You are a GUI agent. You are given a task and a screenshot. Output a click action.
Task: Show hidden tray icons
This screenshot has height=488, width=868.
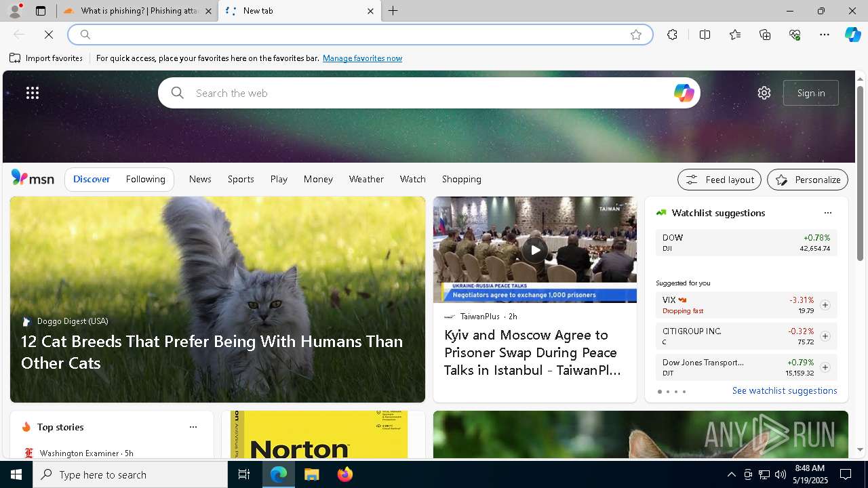731,474
